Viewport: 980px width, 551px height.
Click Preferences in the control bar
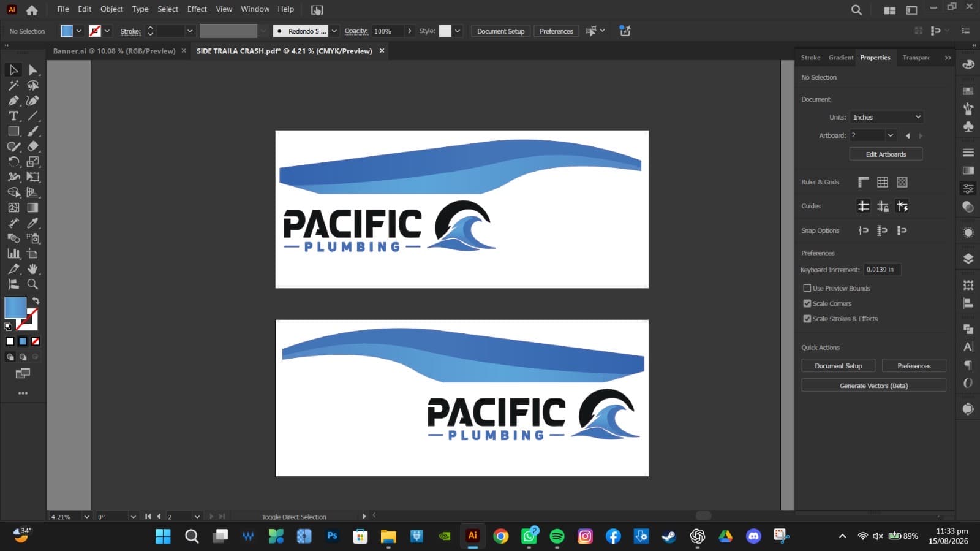point(556,31)
